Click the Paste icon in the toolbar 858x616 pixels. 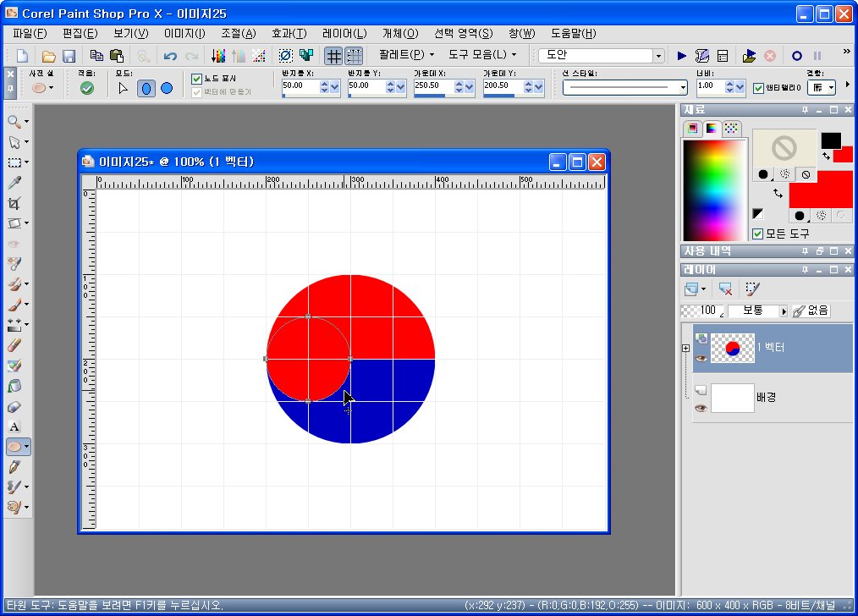tap(118, 54)
